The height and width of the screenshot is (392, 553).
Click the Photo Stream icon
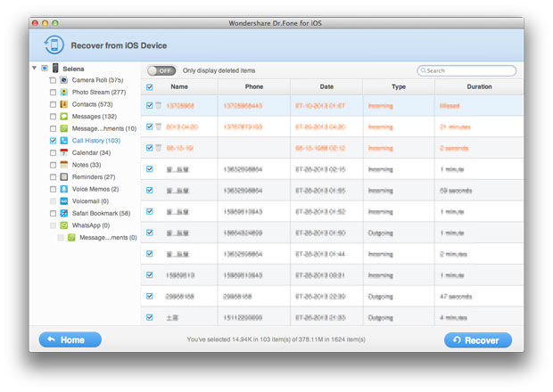(x=64, y=93)
